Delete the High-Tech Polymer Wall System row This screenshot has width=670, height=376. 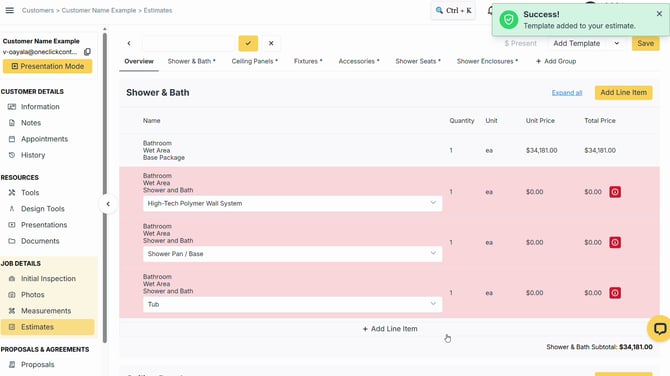point(615,192)
